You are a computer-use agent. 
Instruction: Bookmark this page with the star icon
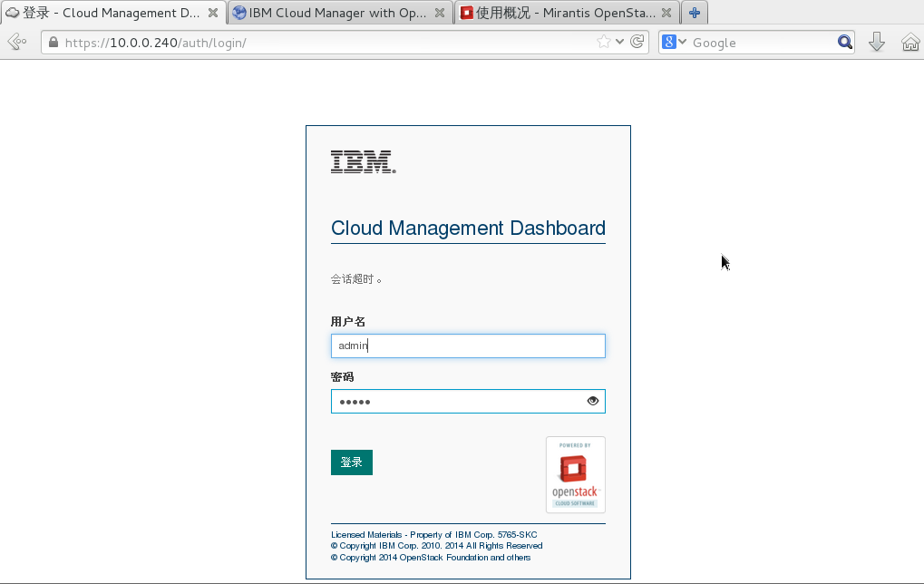click(603, 42)
